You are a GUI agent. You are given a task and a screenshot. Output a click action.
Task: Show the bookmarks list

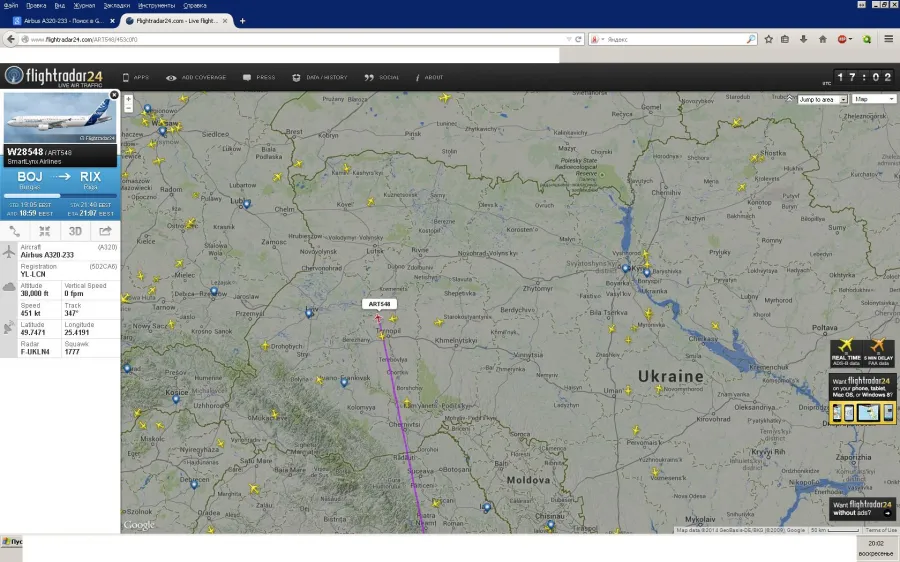785,39
